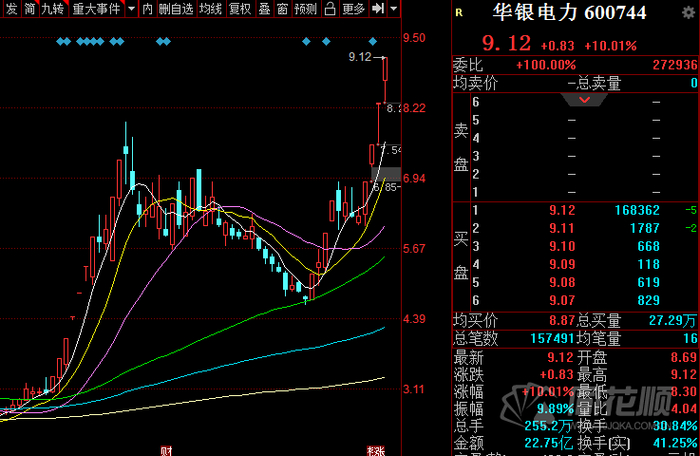
Task: Select bid level 2 price 9.11
Action: coord(562,228)
